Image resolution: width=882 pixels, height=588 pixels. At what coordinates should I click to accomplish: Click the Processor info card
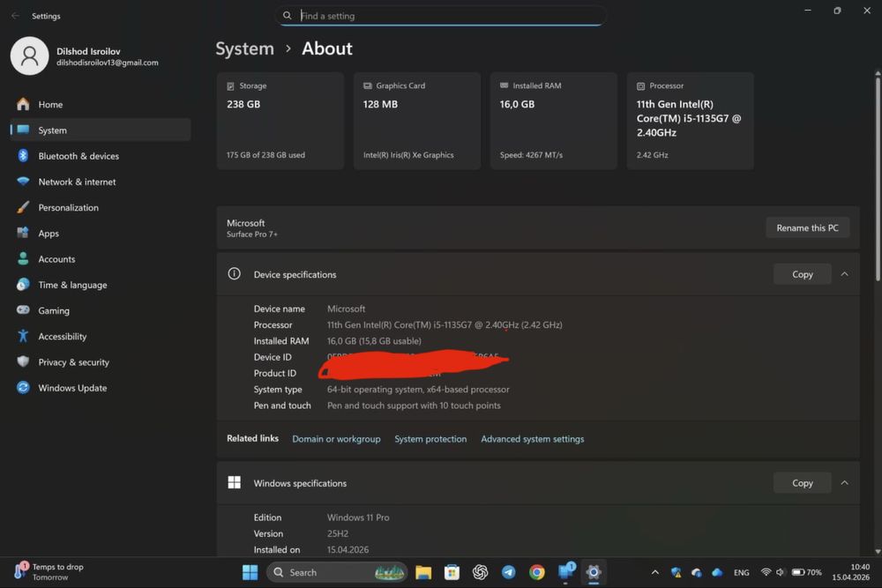691,121
